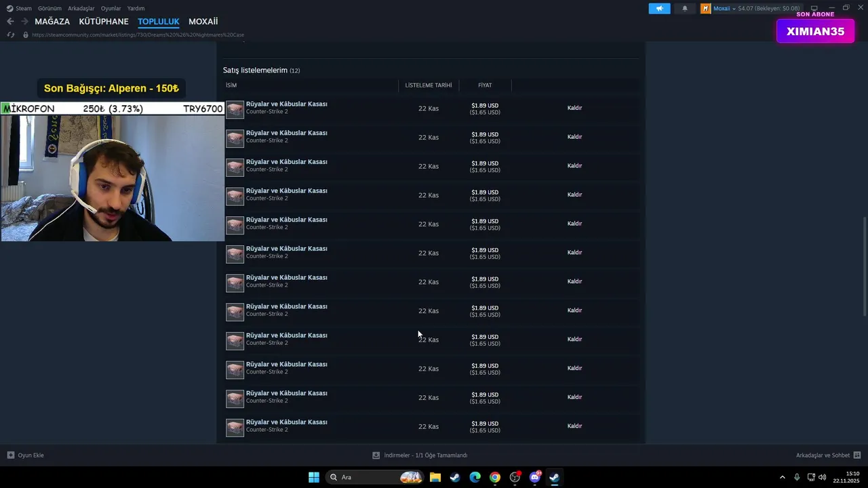Reload the market page
The width and height of the screenshot is (868, 488).
10,35
